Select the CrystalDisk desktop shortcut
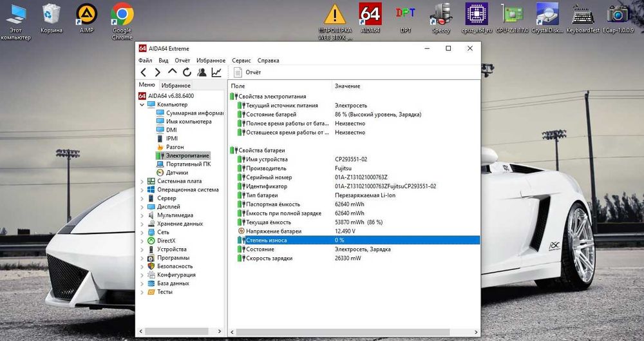The height and width of the screenshot is (341, 644). pyautogui.click(x=547, y=19)
